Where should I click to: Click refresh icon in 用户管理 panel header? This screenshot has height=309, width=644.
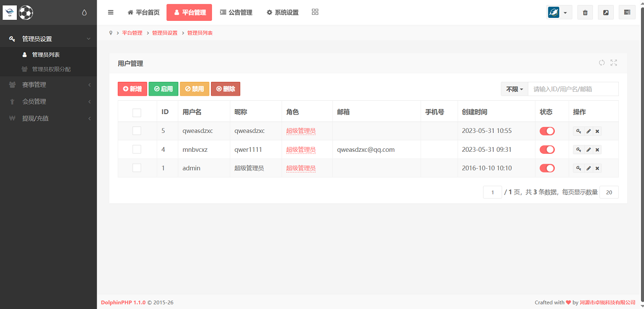click(x=601, y=62)
